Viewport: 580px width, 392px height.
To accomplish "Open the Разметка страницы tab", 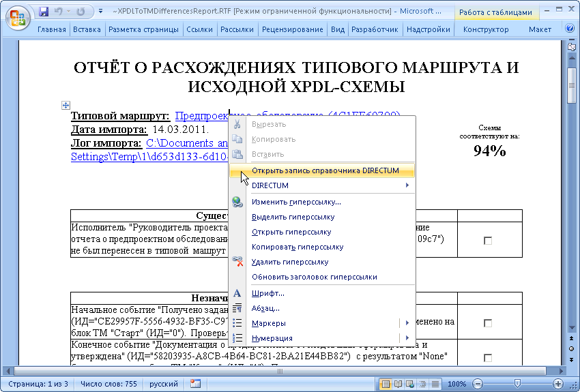I will tap(143, 29).
